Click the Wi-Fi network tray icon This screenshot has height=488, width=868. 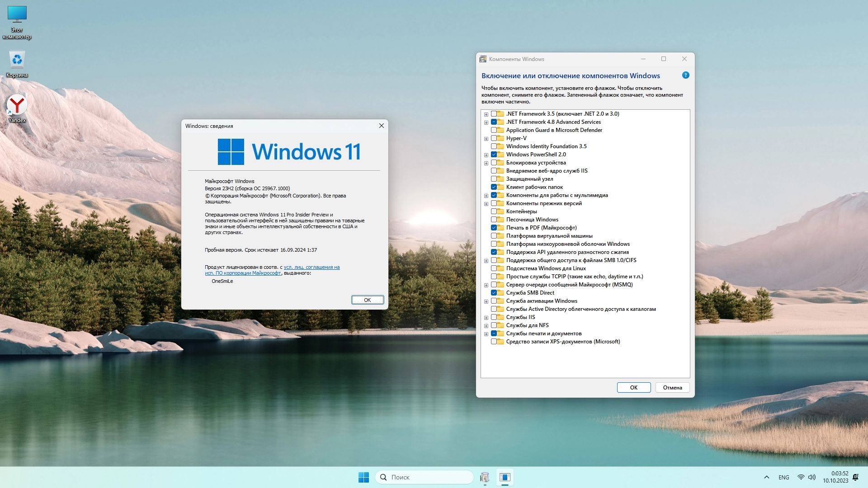(x=801, y=477)
